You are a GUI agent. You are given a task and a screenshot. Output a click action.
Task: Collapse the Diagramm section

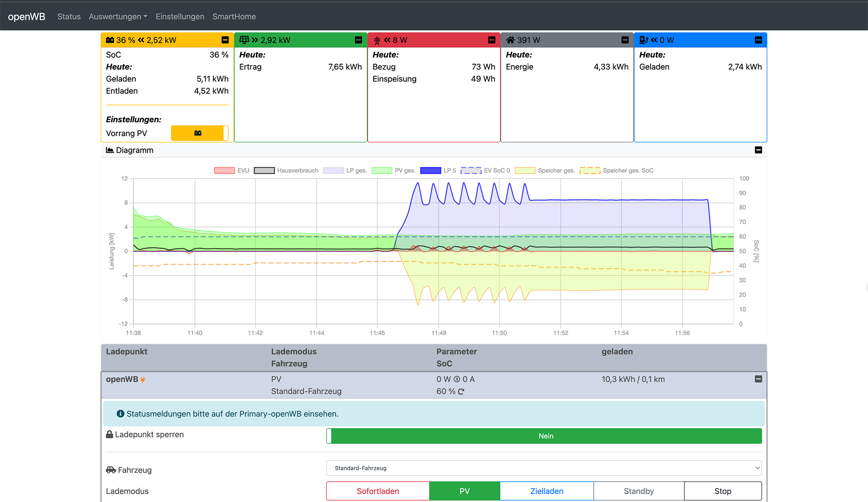pyautogui.click(x=758, y=150)
